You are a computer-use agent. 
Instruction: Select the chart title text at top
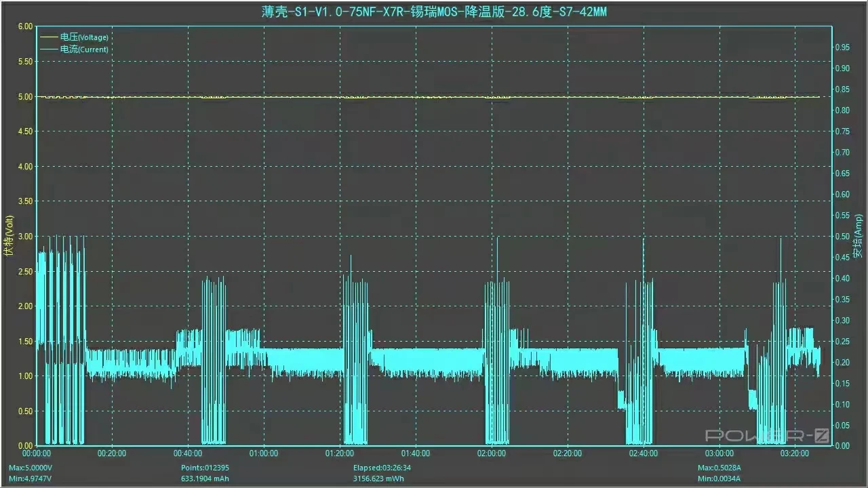tap(433, 12)
